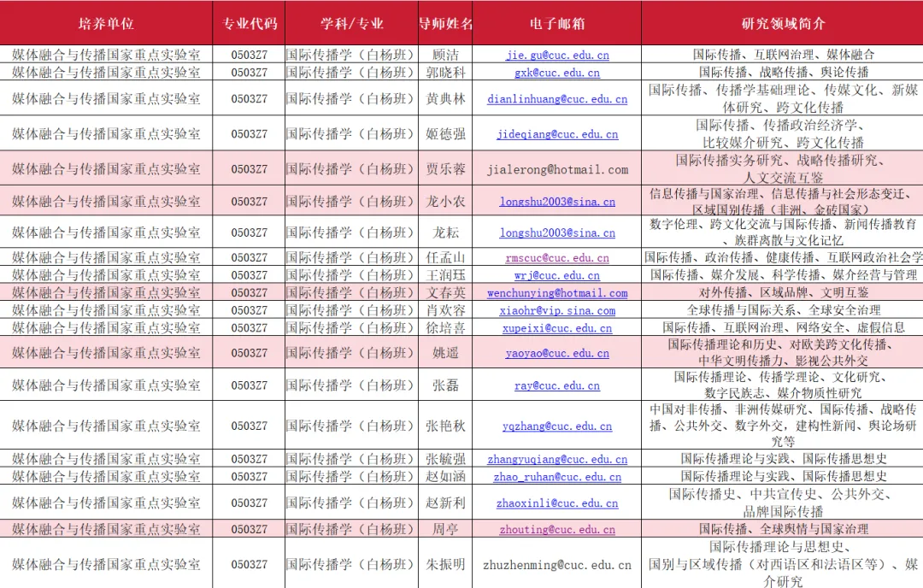Viewport: 923px width, 588px height.
Task: Click research cell 国际传播、全球舆情与国家治理
Action: click(783, 529)
